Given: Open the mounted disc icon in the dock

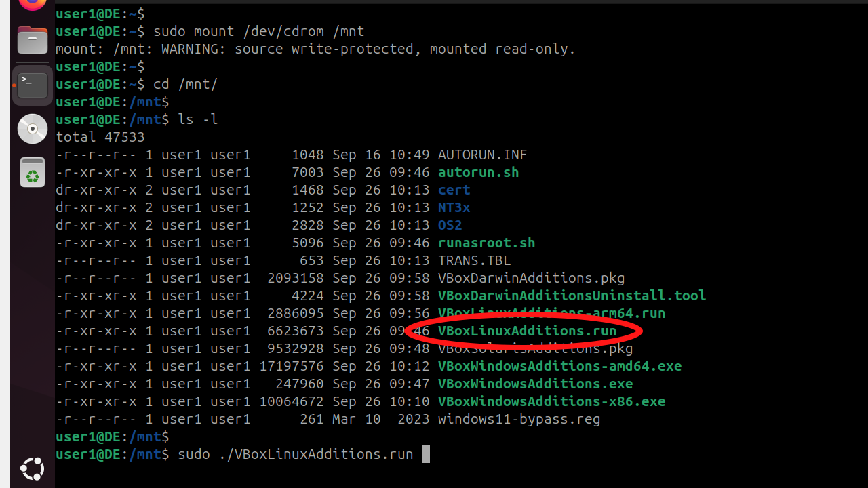Looking at the screenshot, I should click(32, 129).
